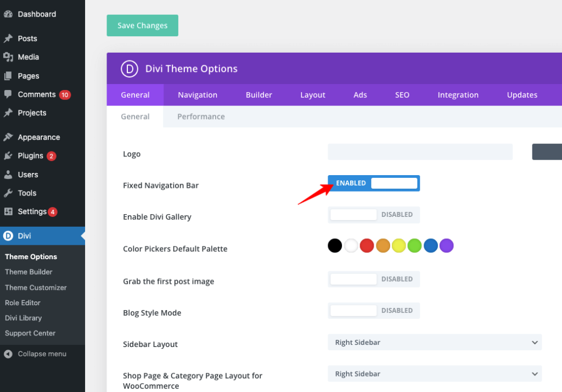This screenshot has width=562, height=392.
Task: Open the Sidebar Layout dropdown
Action: point(435,342)
